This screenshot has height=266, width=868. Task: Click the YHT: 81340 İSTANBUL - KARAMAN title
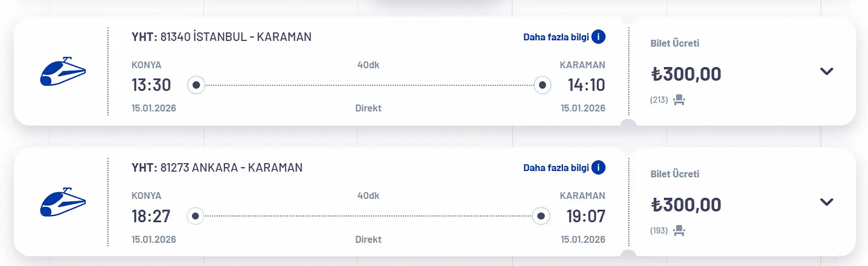tap(221, 37)
